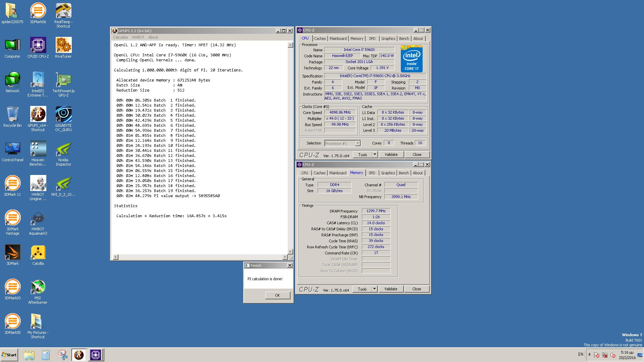Expand Tools dropdown arrow in bottom CPU-Z
644x362 pixels.
click(x=375, y=289)
